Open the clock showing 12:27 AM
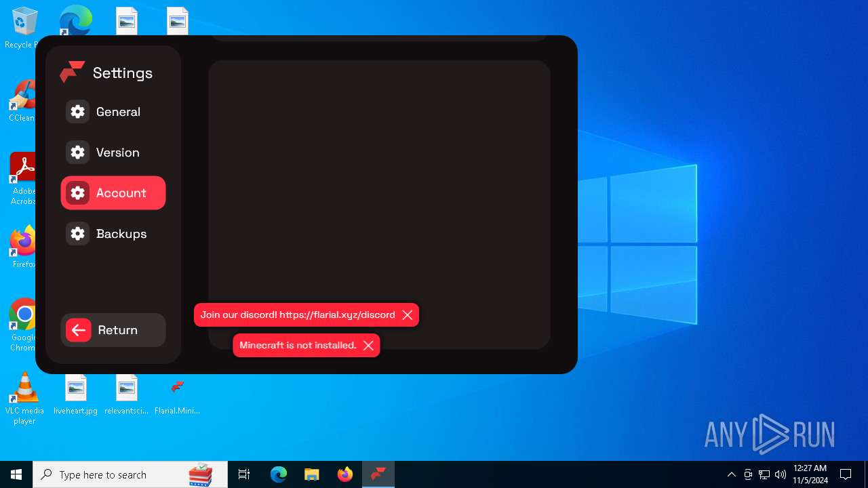The width and height of the screenshot is (868, 488). click(810, 474)
